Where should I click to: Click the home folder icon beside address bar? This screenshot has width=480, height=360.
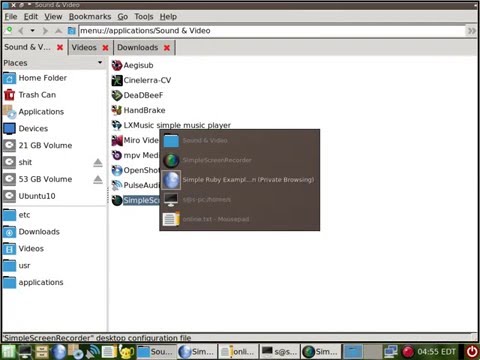point(71,31)
